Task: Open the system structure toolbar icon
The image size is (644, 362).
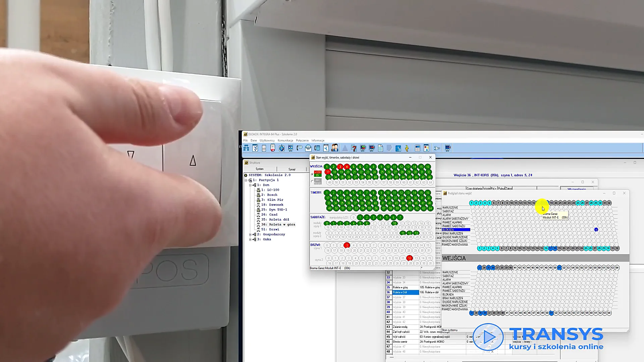Action: point(247,148)
